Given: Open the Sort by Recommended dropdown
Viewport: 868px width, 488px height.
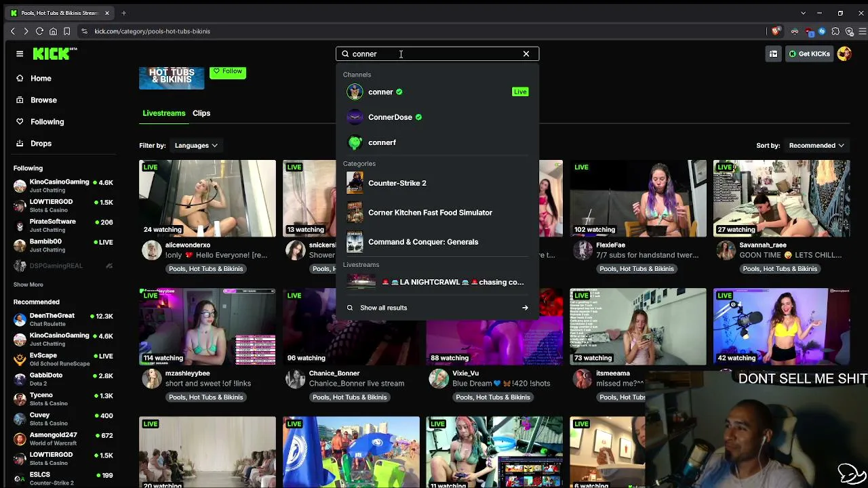Looking at the screenshot, I should click(816, 145).
